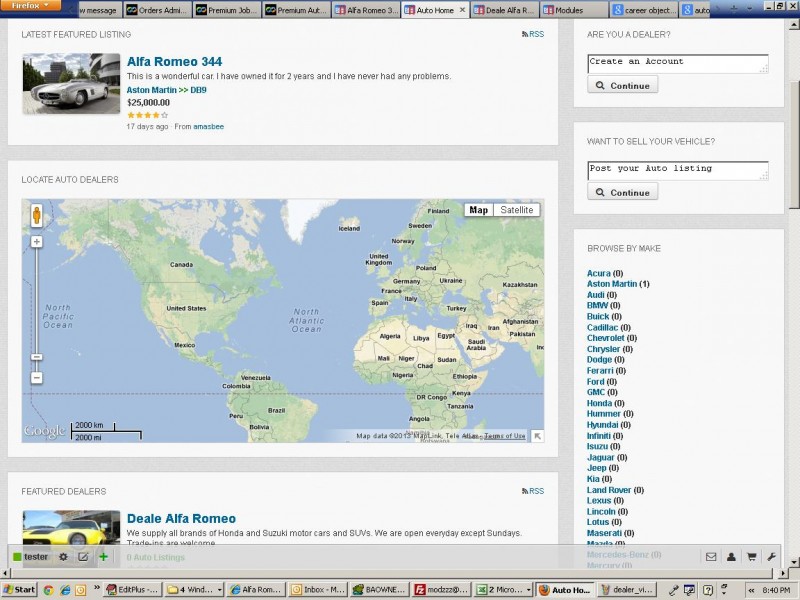Click the Create an Account input field
Image resolution: width=800 pixels, height=600 pixels.
(x=678, y=64)
